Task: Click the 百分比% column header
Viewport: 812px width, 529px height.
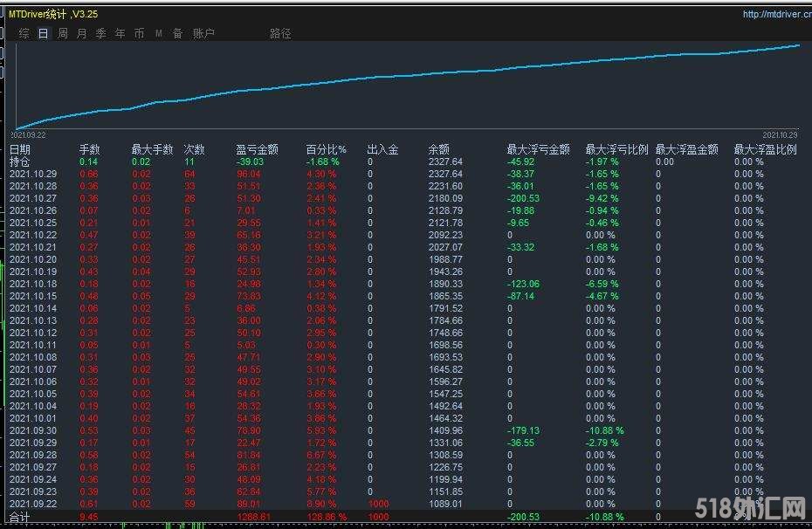Action: tap(326, 149)
